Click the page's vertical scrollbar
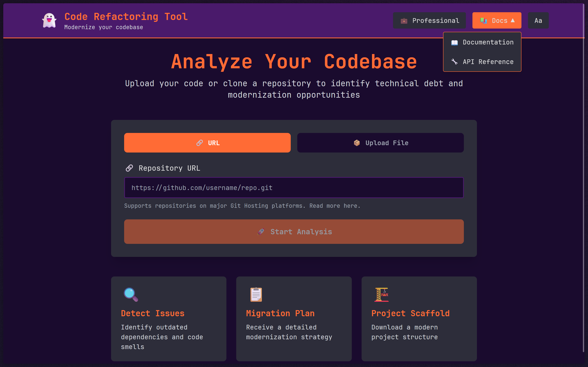Image resolution: width=588 pixels, height=367 pixels. point(583,177)
